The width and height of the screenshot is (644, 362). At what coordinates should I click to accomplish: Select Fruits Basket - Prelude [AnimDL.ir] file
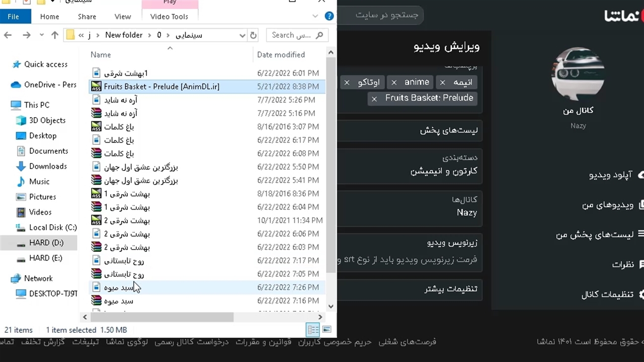(x=161, y=86)
